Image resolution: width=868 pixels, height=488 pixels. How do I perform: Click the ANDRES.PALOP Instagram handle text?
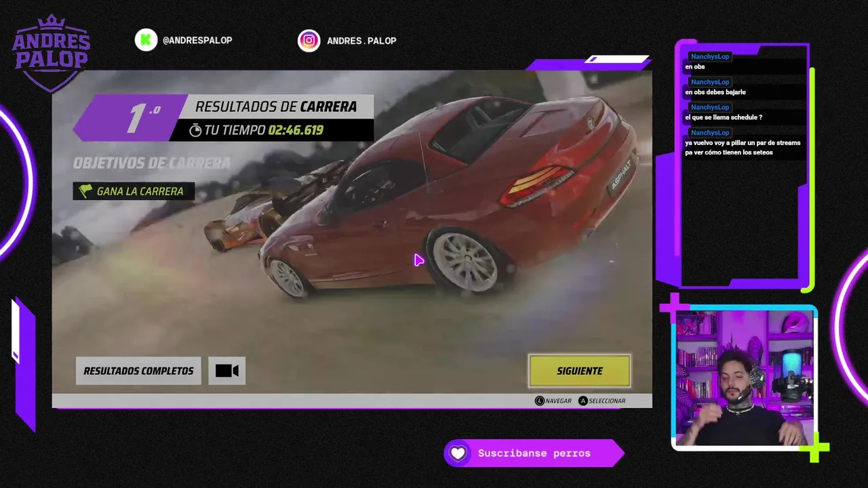[361, 41]
